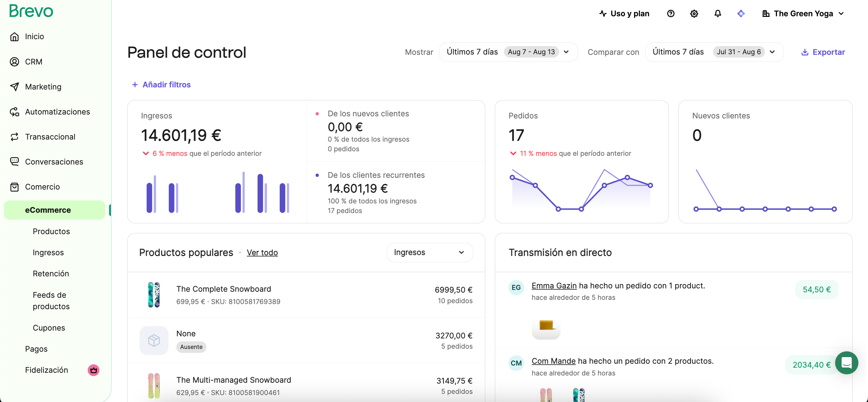Click the Exportar button
The image size is (868, 402).
point(823,52)
